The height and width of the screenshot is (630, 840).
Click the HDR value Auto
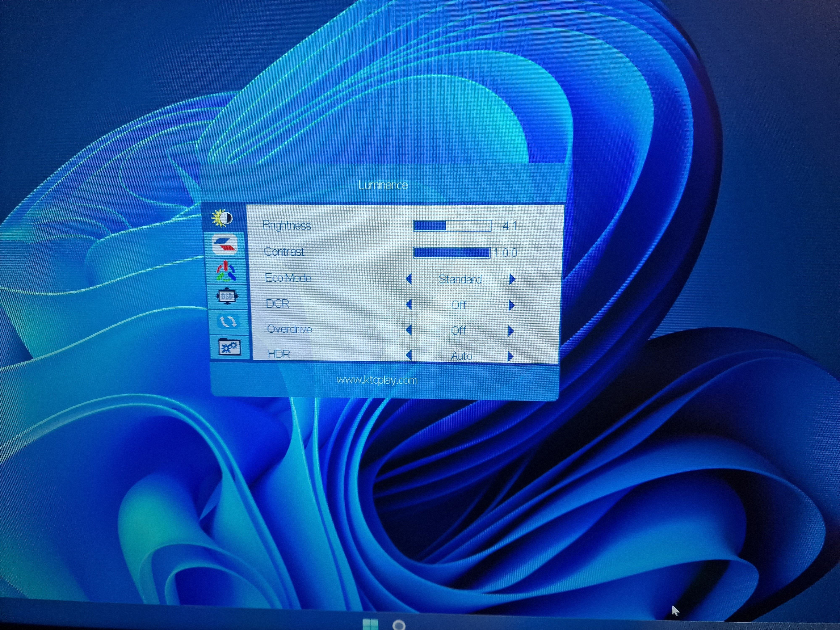[462, 356]
